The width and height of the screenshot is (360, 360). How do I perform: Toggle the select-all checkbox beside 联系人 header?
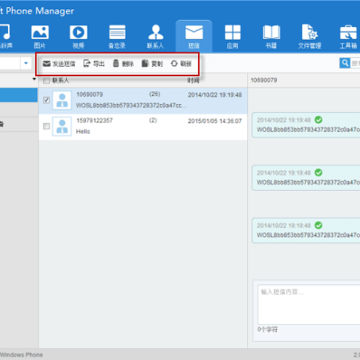point(47,80)
